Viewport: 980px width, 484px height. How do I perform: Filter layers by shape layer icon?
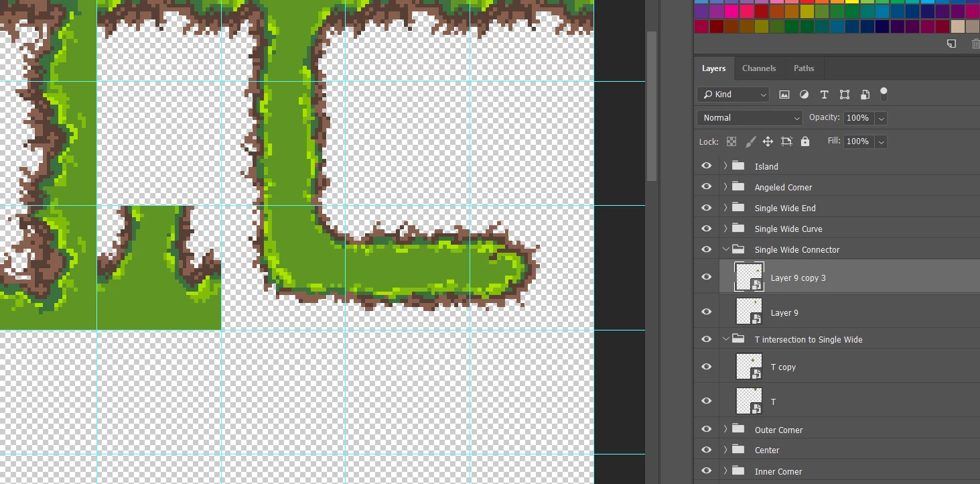[x=845, y=95]
